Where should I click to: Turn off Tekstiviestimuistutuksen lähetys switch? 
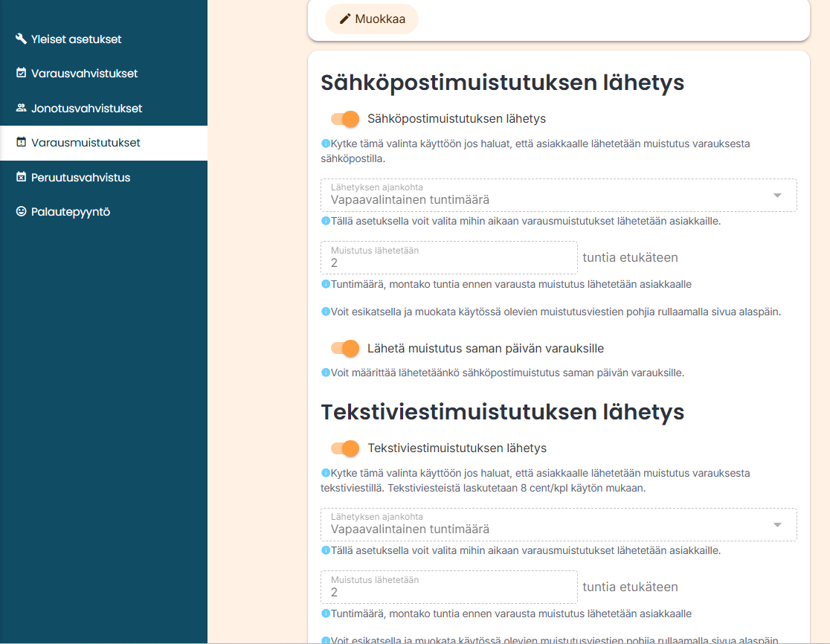tap(345, 448)
